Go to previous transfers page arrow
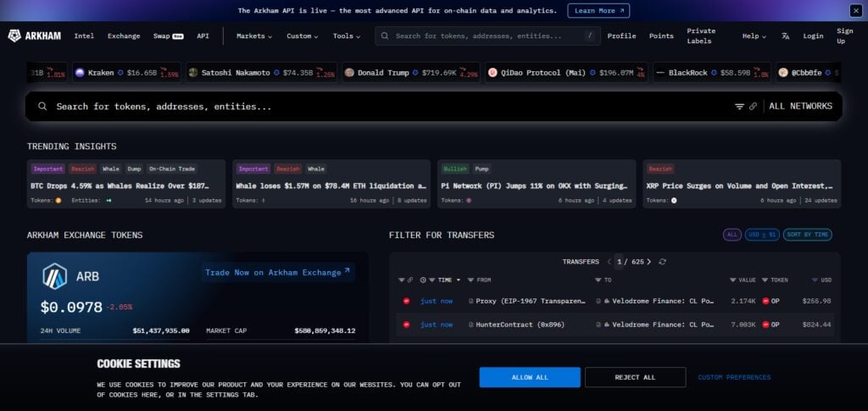 click(609, 262)
